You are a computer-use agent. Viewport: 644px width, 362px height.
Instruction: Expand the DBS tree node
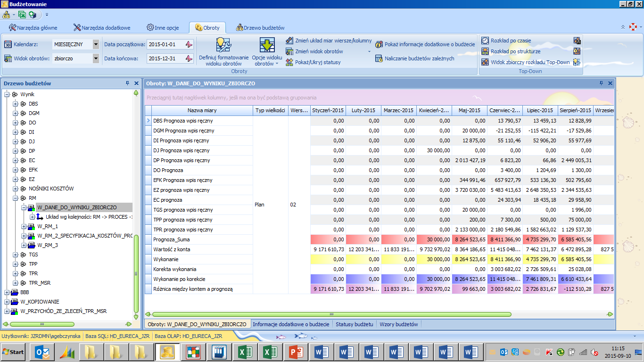pos(15,104)
